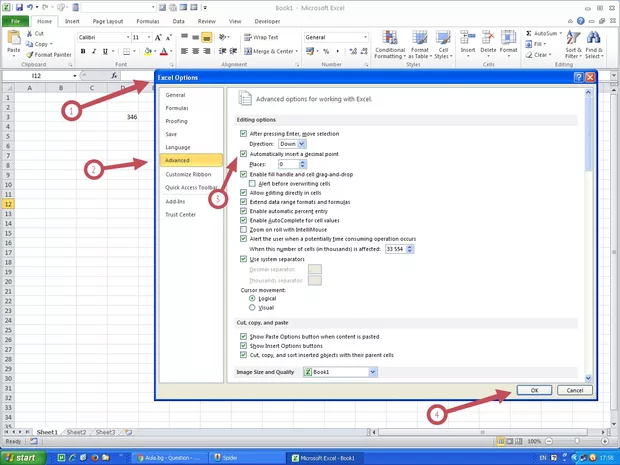
Task: Open the Direction dropdown set to Down
Action: [x=293, y=144]
